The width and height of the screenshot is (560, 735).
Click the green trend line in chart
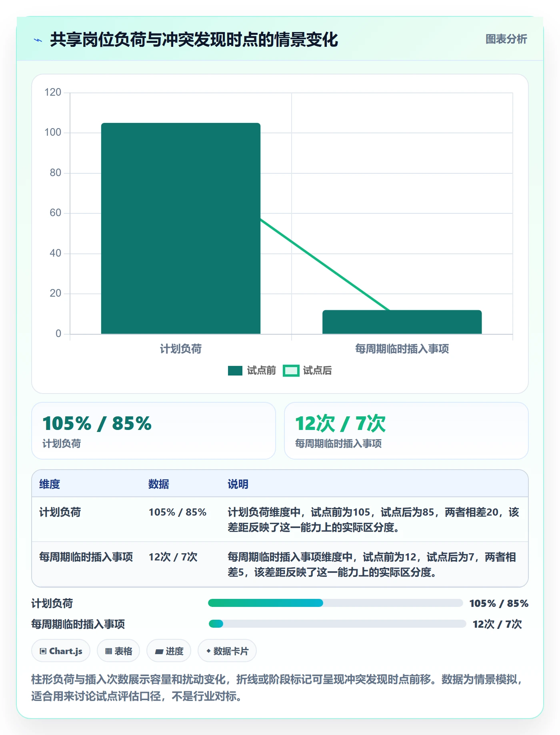click(x=324, y=265)
